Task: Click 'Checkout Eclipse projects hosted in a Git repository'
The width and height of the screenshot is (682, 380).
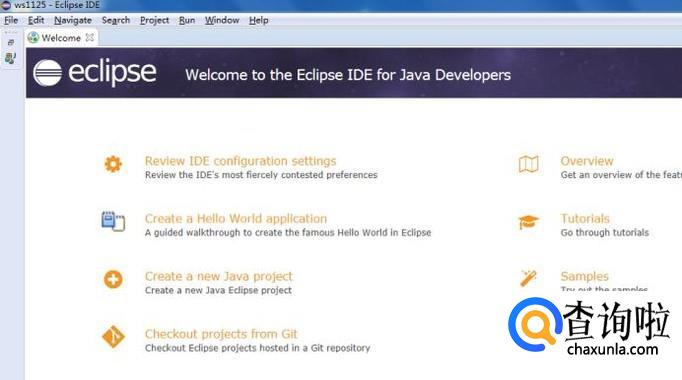Action: coord(257,348)
